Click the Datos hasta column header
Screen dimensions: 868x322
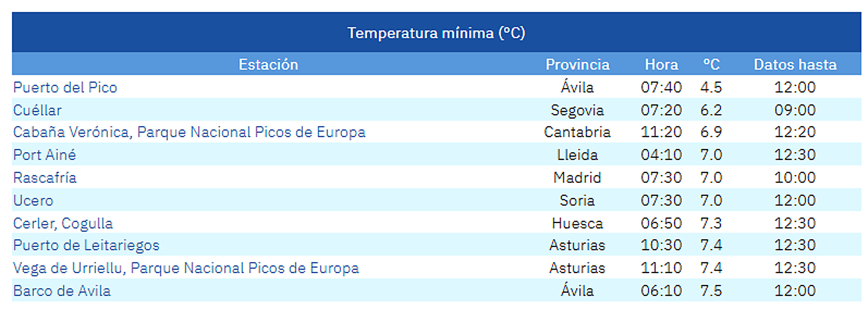(x=795, y=65)
